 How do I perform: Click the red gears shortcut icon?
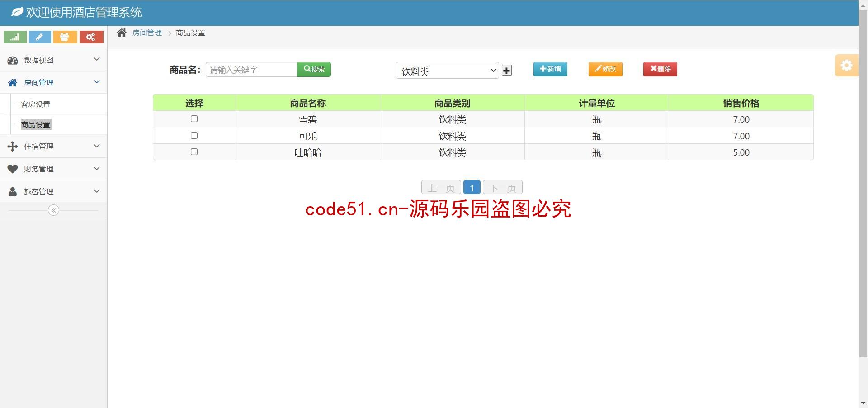[91, 37]
